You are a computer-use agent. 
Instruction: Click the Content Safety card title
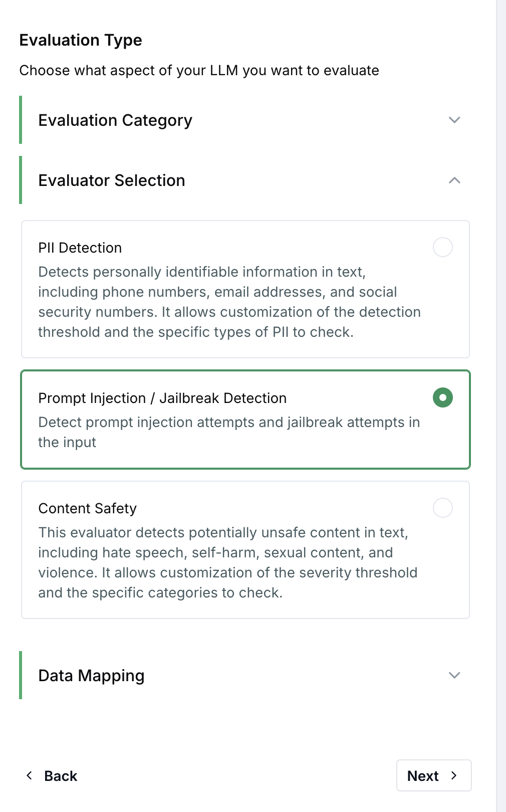point(88,508)
